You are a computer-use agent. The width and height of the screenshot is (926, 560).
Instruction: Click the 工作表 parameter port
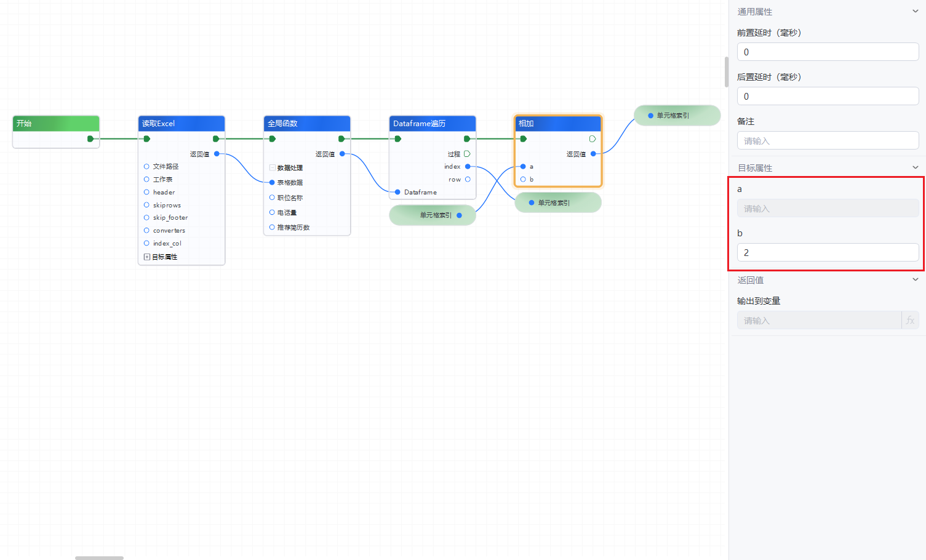(146, 179)
